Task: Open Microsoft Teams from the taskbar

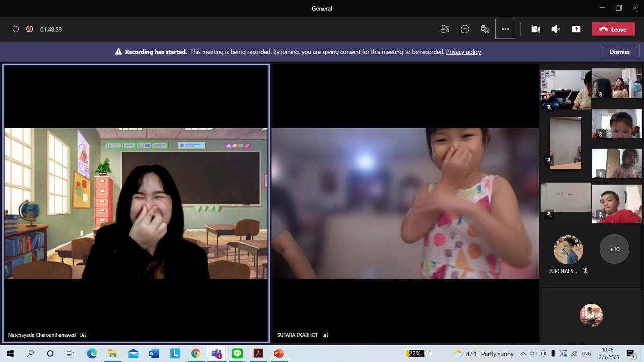Action: click(x=217, y=354)
